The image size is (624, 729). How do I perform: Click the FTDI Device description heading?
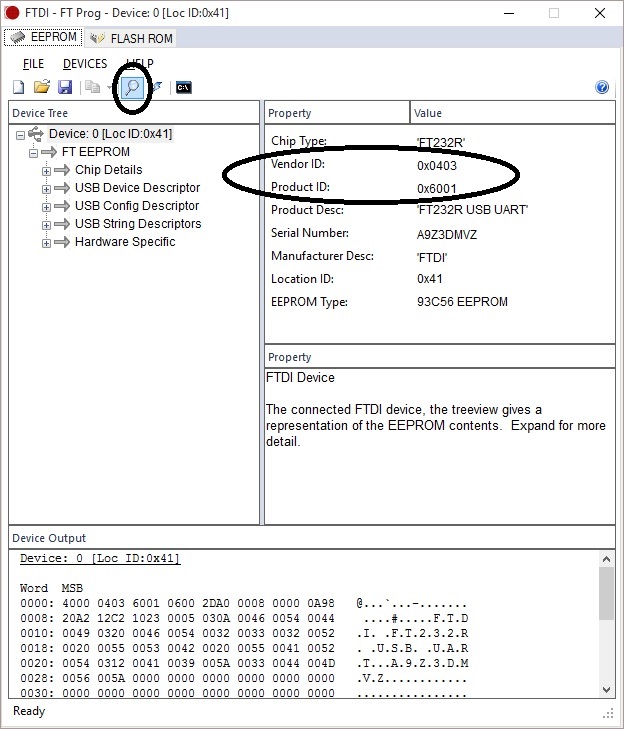(300, 378)
